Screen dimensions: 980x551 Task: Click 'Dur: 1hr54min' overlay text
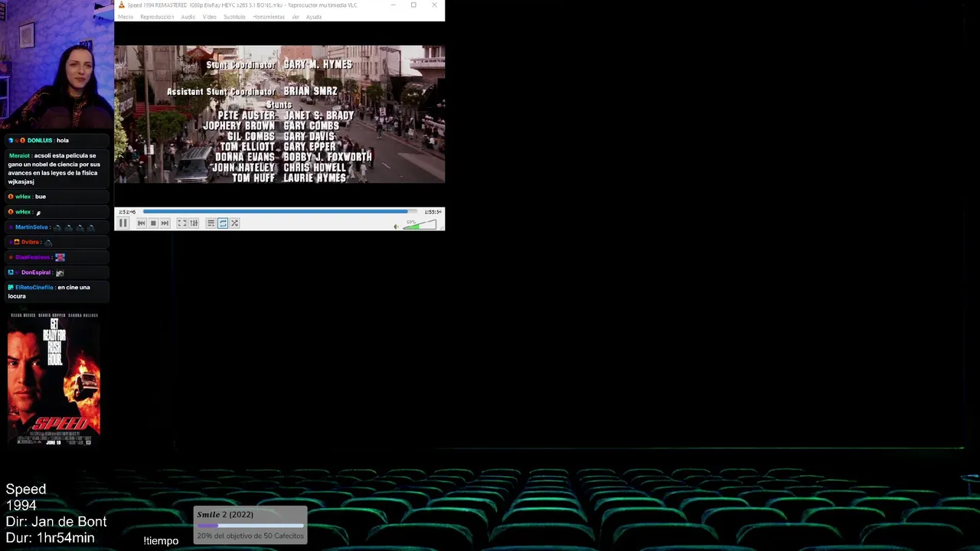tap(50, 538)
